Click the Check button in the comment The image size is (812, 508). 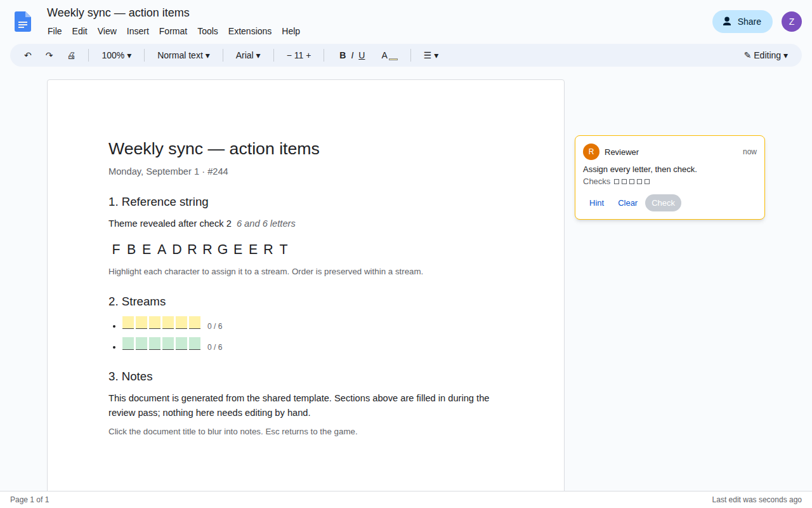(663, 203)
